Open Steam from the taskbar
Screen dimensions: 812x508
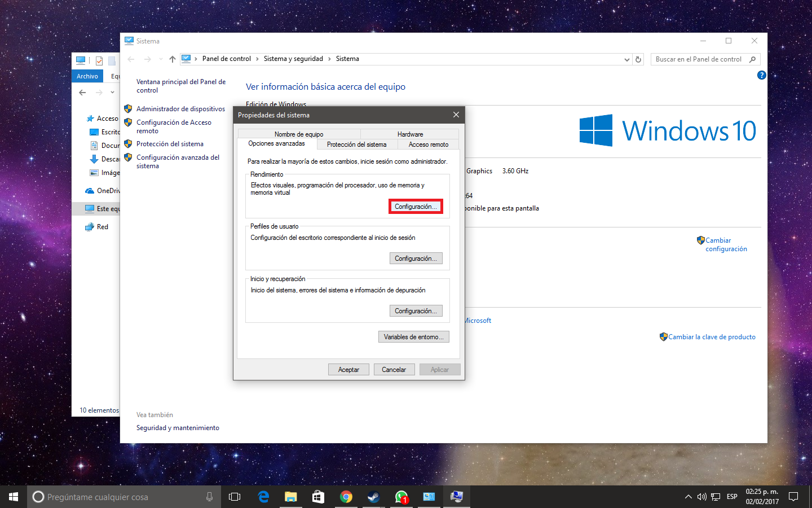point(373,497)
